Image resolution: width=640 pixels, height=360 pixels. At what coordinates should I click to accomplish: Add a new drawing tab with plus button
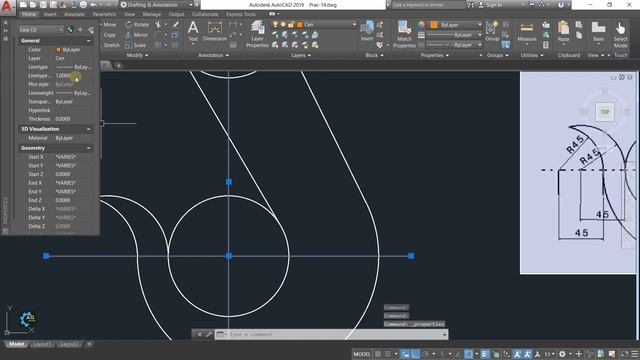click(x=118, y=65)
